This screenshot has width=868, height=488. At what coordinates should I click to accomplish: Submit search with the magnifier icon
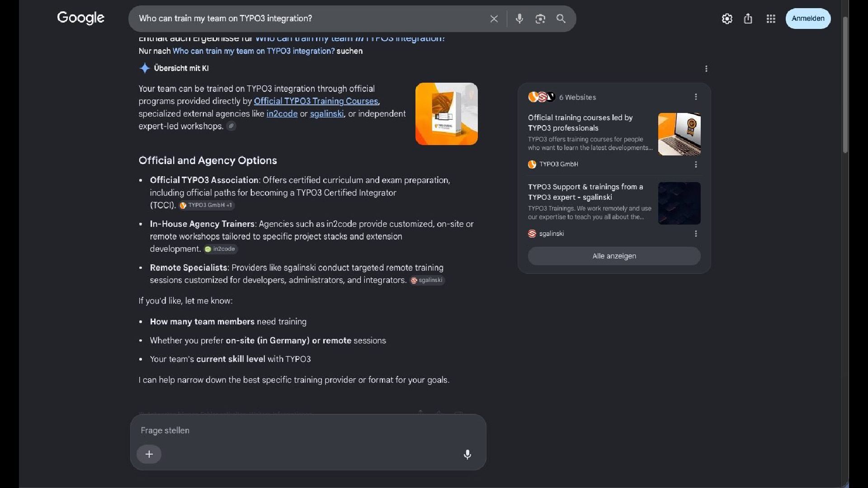click(x=561, y=19)
